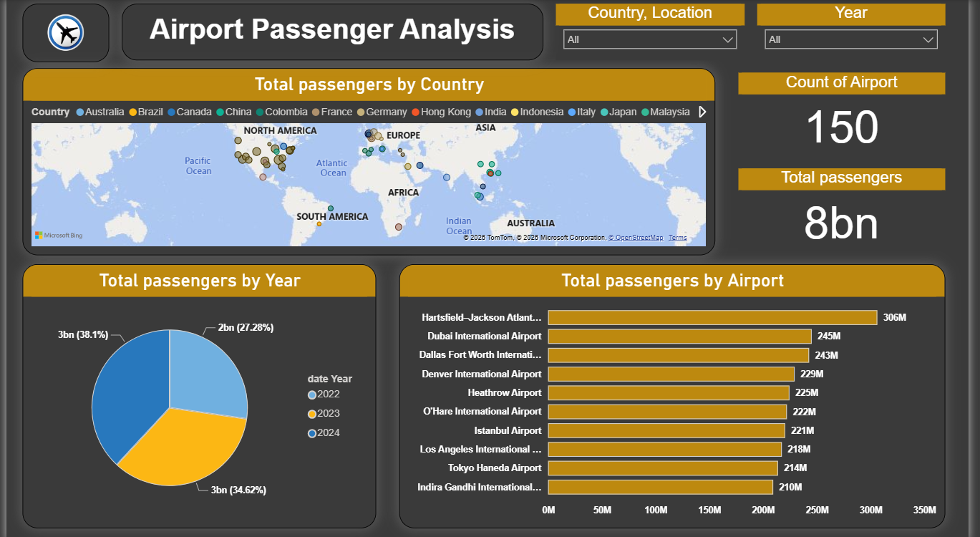This screenshot has width=980, height=537.
Task: Open the Country, Location dropdown
Action: pos(650,39)
